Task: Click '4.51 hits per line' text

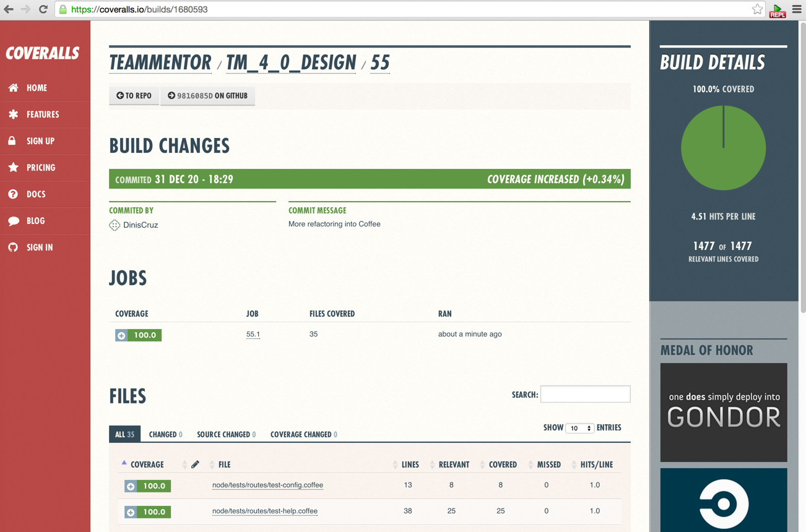Action: tap(723, 217)
